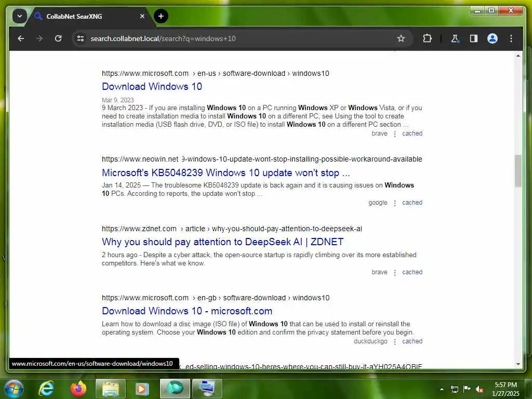Screen dimensions: 532x399
Task: Select the CollabNet SearXNG tab
Action: [x=90, y=16]
